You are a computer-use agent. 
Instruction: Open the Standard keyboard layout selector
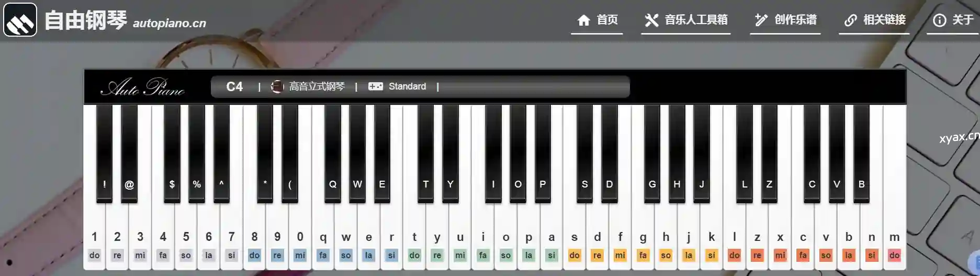click(398, 86)
